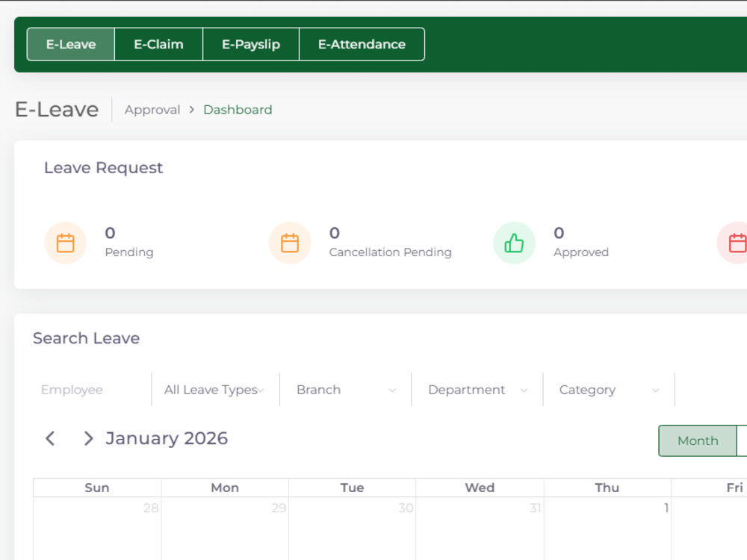The image size is (747, 560).
Task: Click the Pending count label
Action: (129, 252)
